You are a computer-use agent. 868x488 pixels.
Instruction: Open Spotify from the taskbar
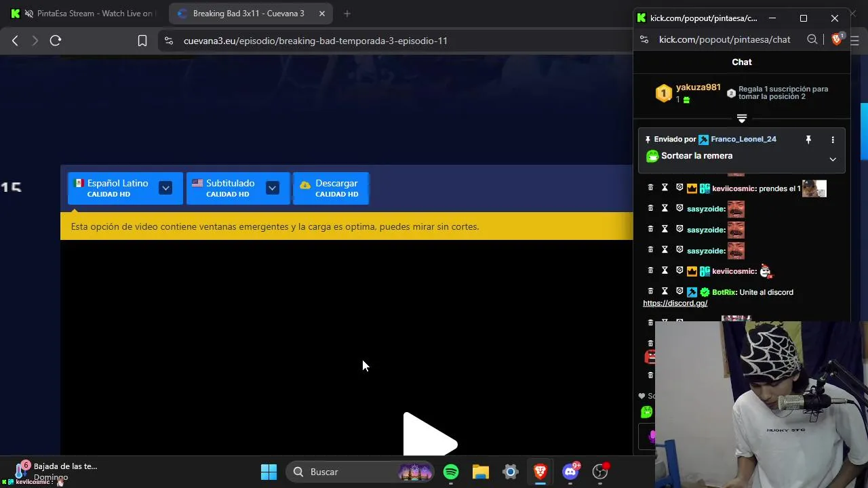pyautogui.click(x=451, y=472)
